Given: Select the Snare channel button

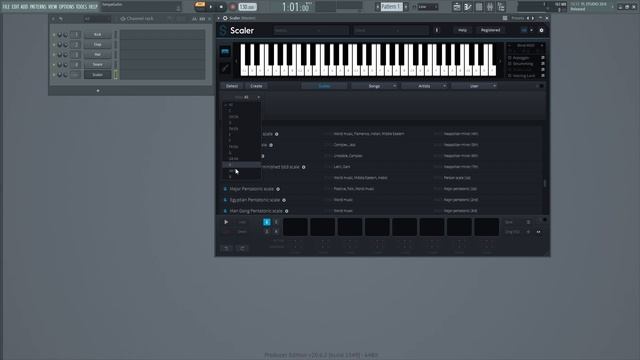Looking at the screenshot, I should (98, 64).
